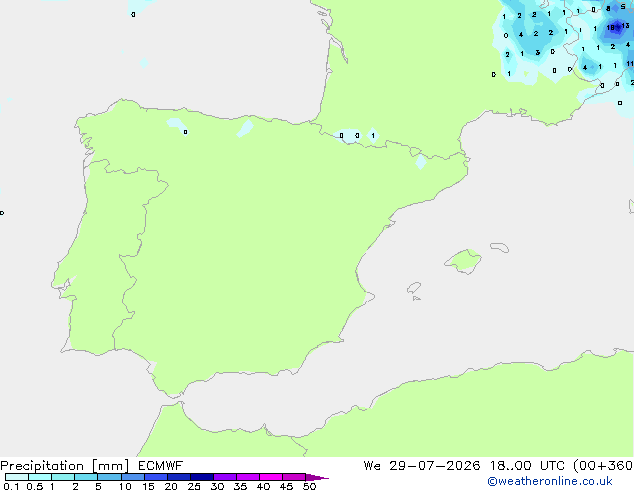Click the 0.5–1 mm legend color box

(x=40, y=477)
